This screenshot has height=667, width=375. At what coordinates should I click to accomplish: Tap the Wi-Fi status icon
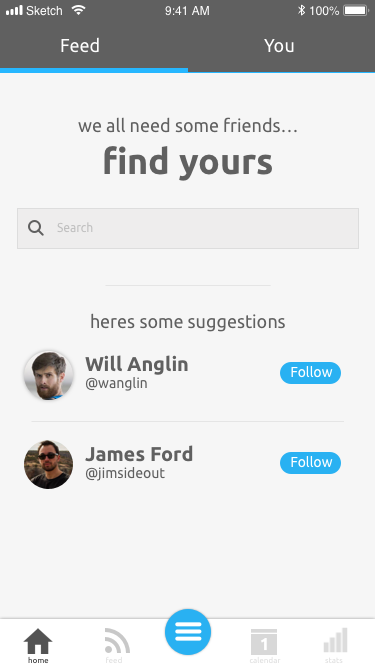78,10
